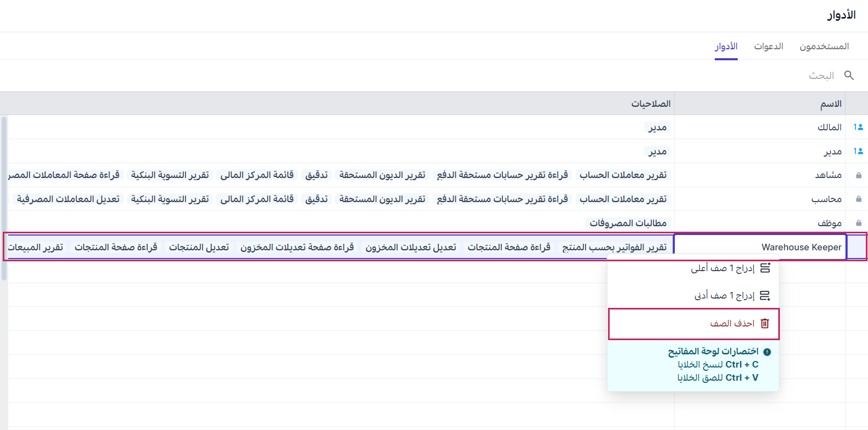The width and height of the screenshot is (868, 430).
Task: Open the الدعوات tab
Action: point(768,47)
